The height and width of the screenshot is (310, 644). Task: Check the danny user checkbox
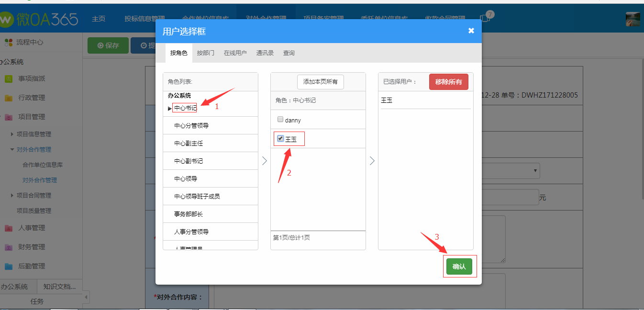(x=280, y=120)
